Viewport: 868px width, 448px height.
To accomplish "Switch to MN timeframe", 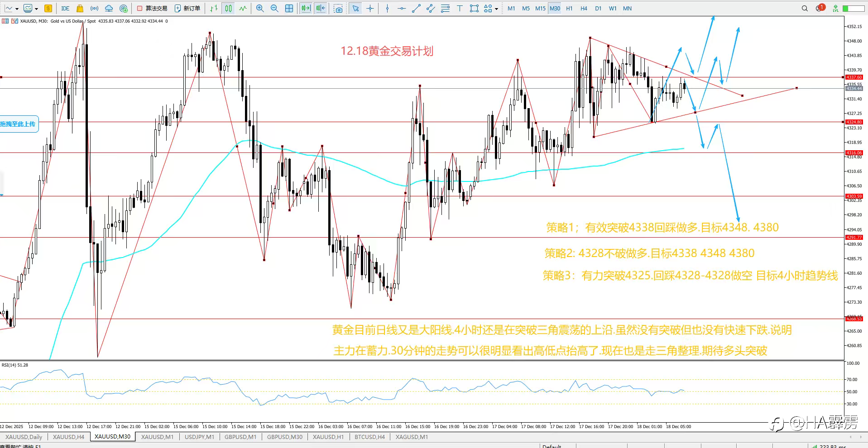I will click(627, 8).
